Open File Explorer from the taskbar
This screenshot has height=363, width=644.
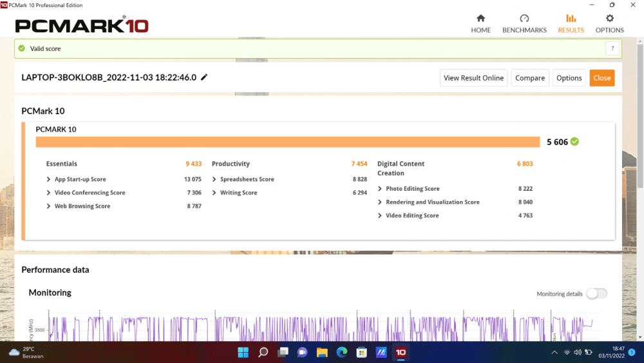tap(322, 352)
